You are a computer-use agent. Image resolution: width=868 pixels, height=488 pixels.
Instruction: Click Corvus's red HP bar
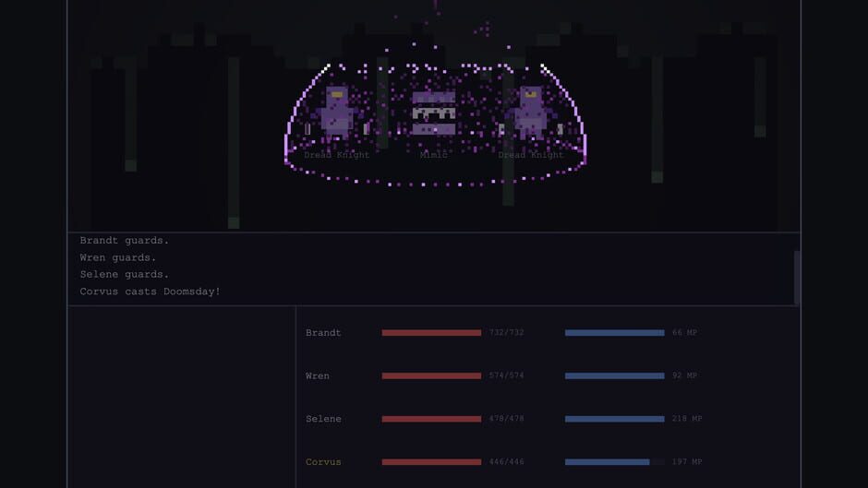pyautogui.click(x=431, y=462)
